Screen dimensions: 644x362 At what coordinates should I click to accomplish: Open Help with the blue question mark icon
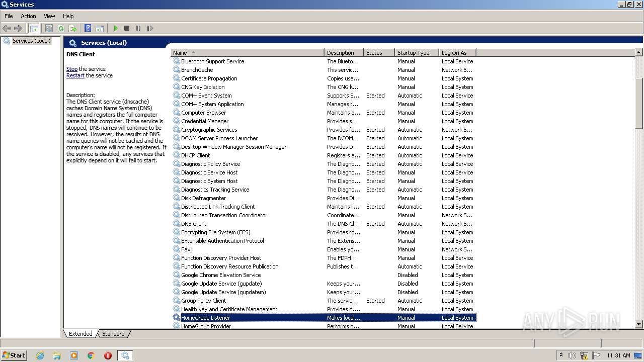pos(88,28)
